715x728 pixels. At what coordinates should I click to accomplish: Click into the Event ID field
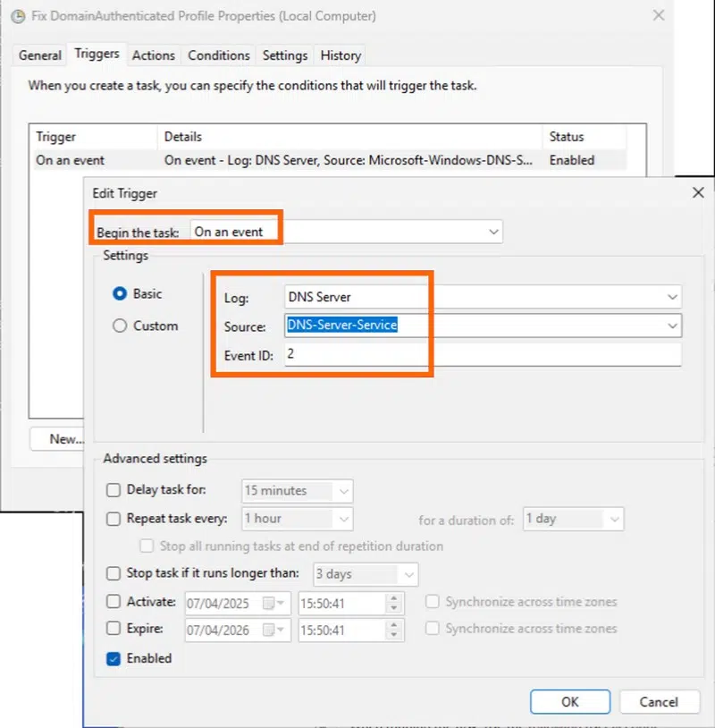click(483, 355)
